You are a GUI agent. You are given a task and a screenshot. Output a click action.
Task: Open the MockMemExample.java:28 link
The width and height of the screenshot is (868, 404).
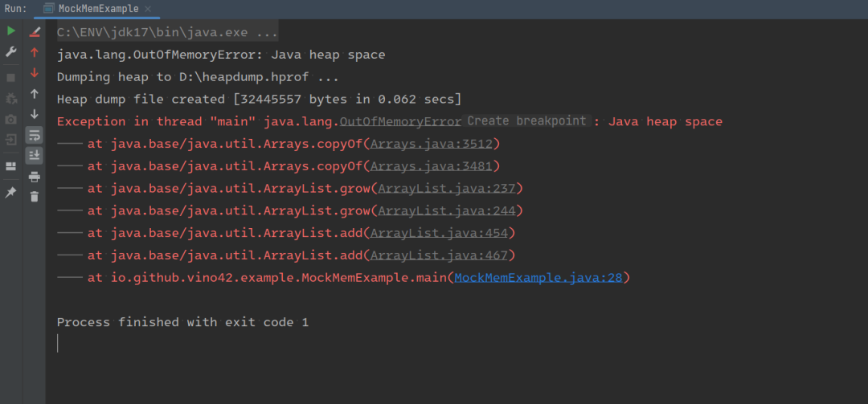(538, 278)
